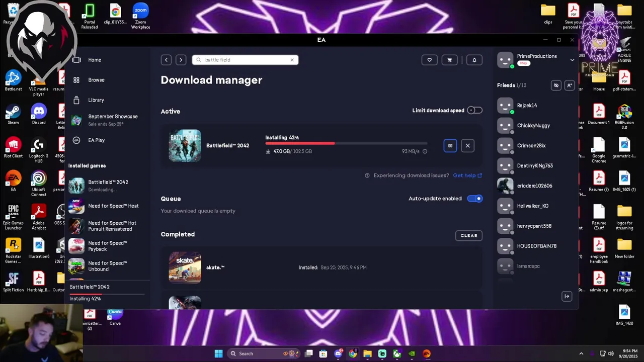Cancel the Battlefield 2042 download
644x362 pixels.
(467, 146)
